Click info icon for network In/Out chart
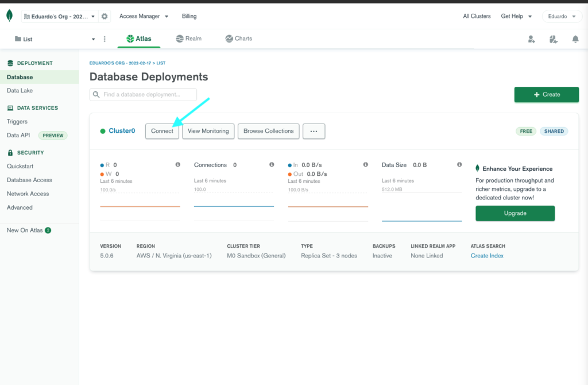The height and width of the screenshot is (385, 588). [365, 164]
